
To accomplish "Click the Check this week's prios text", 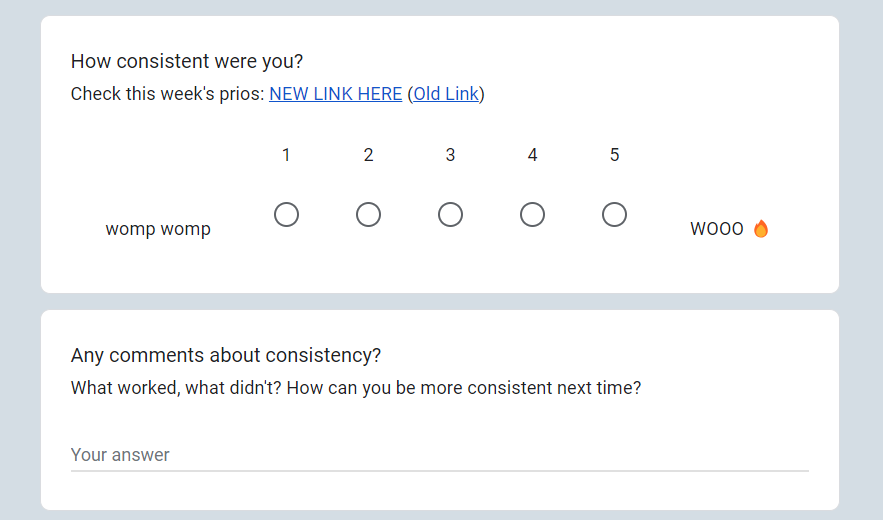I will pyautogui.click(x=168, y=94).
